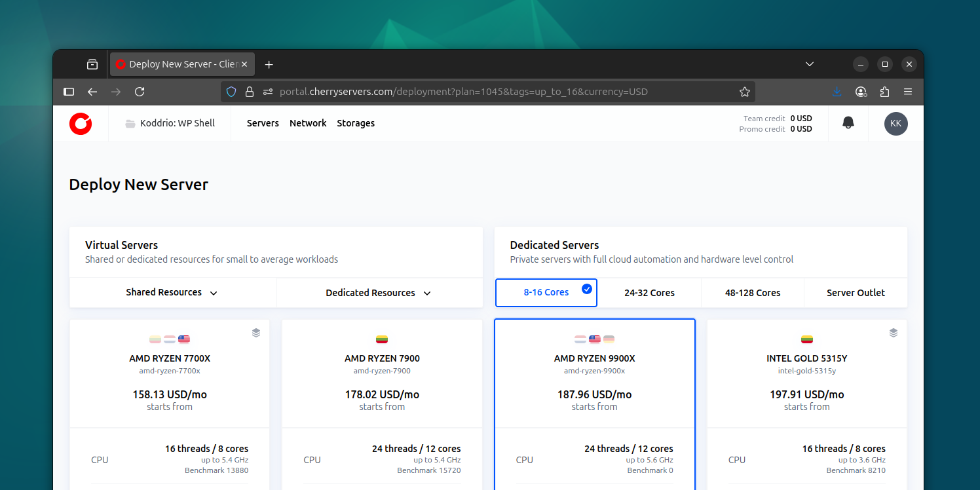Open the Storages menu
The image size is (980, 490).
pos(356,123)
